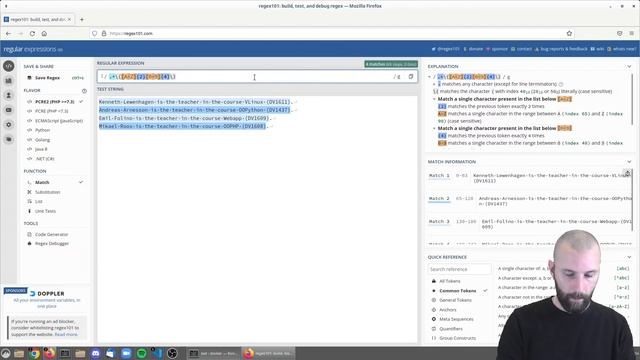Open Zoom from the taskbar
Image resolution: width=640 pixels, height=360 pixels.
[126, 353]
